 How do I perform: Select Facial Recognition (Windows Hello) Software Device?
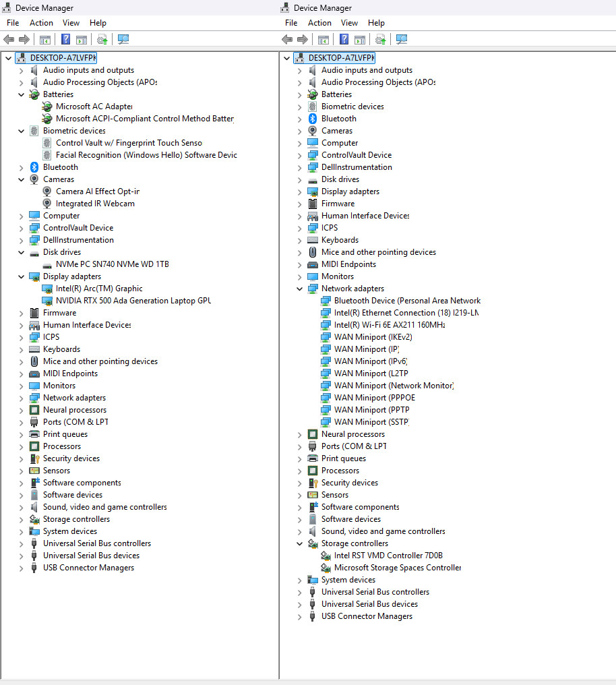tap(147, 154)
